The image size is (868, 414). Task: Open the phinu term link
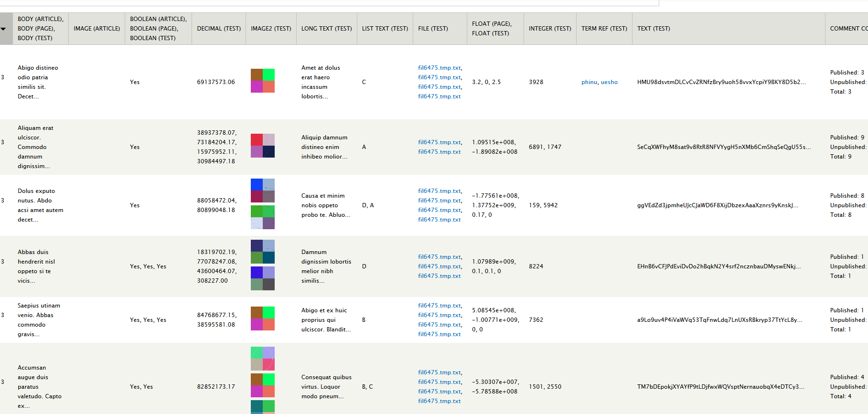tap(589, 82)
